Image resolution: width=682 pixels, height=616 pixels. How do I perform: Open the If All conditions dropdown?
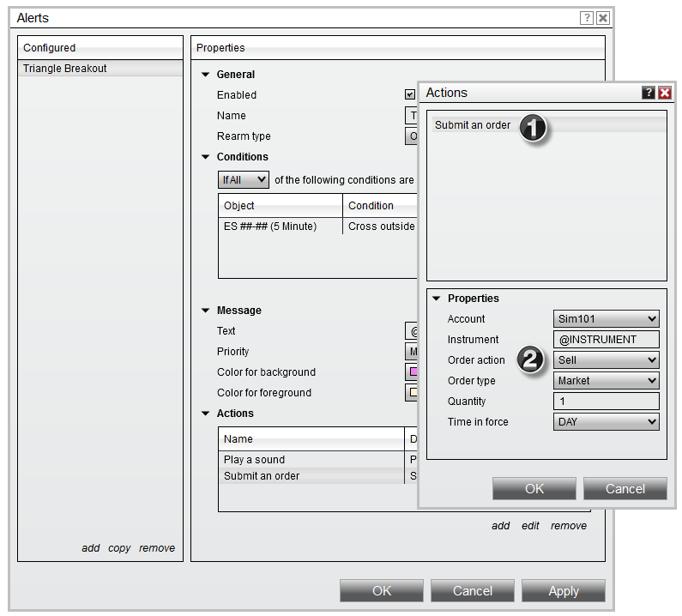click(244, 180)
